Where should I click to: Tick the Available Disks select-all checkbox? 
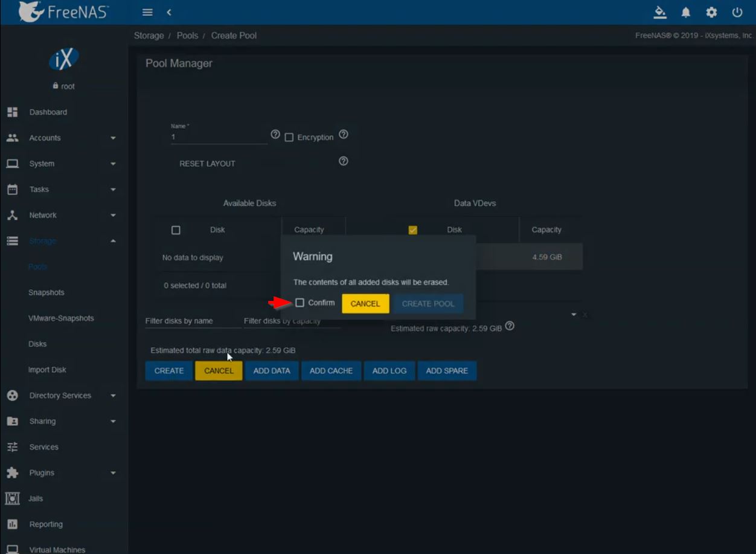(x=176, y=230)
